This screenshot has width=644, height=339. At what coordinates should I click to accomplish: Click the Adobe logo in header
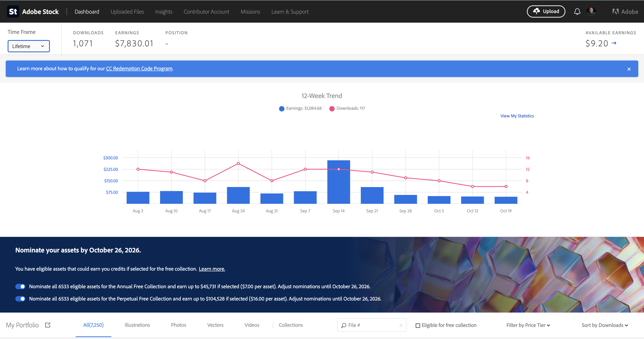point(625,11)
